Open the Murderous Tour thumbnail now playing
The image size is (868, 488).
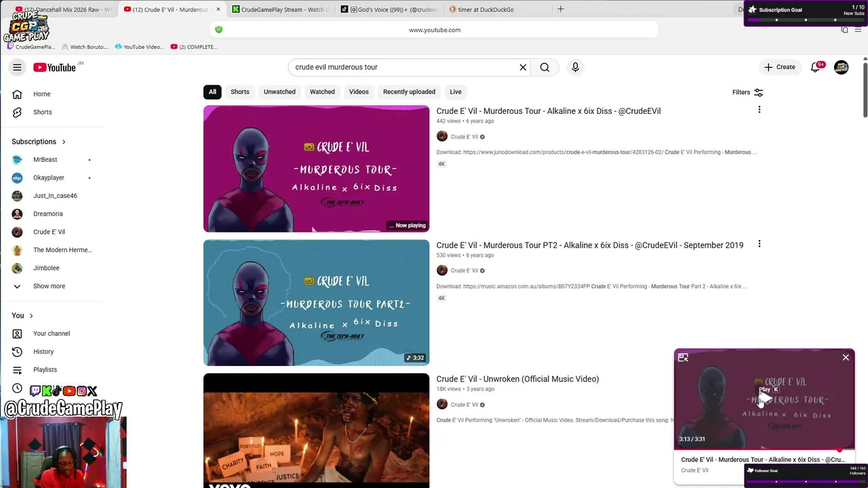pyautogui.click(x=316, y=169)
